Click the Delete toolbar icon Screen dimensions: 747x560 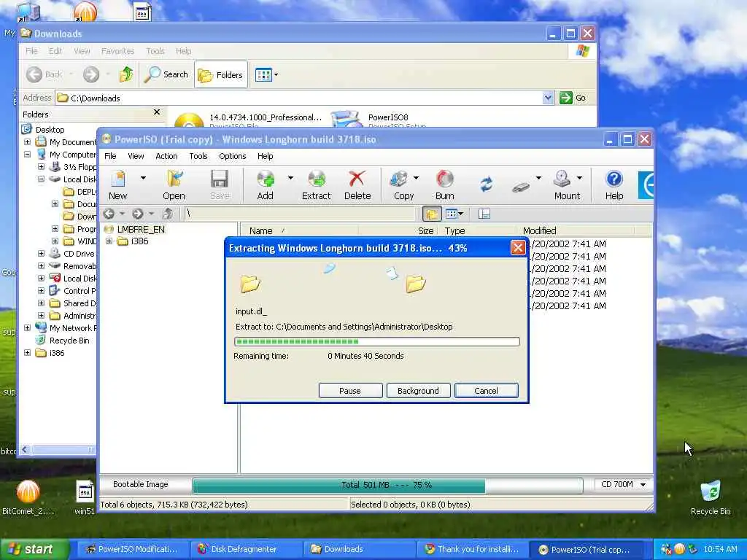(357, 185)
